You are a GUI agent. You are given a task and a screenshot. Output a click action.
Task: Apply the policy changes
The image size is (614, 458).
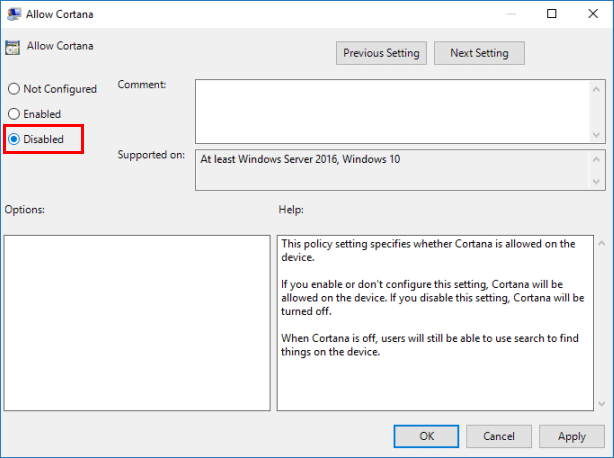(572, 436)
